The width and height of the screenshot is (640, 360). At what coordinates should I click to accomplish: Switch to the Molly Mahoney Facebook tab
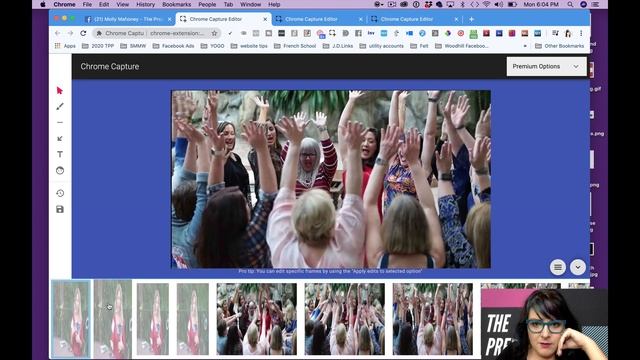pyautogui.click(x=128, y=19)
